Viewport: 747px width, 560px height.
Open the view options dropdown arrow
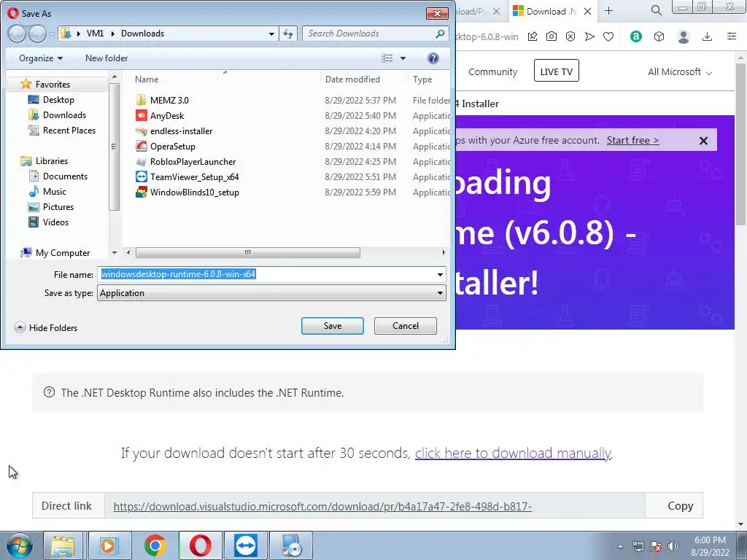click(x=403, y=58)
